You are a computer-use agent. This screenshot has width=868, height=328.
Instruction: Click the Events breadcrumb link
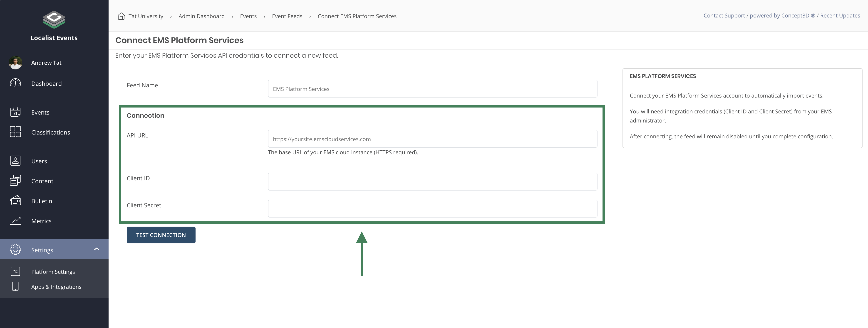tap(248, 16)
